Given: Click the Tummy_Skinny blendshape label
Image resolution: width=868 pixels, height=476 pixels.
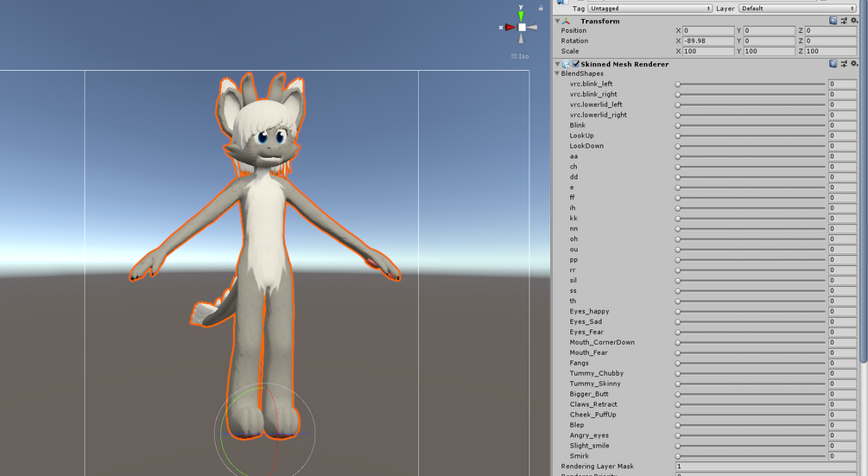Looking at the screenshot, I should click(595, 384).
